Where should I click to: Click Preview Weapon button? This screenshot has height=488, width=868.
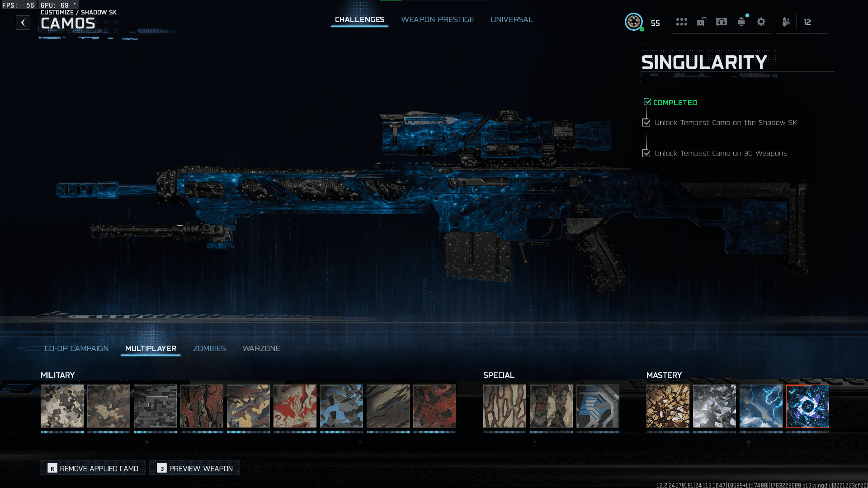point(195,468)
